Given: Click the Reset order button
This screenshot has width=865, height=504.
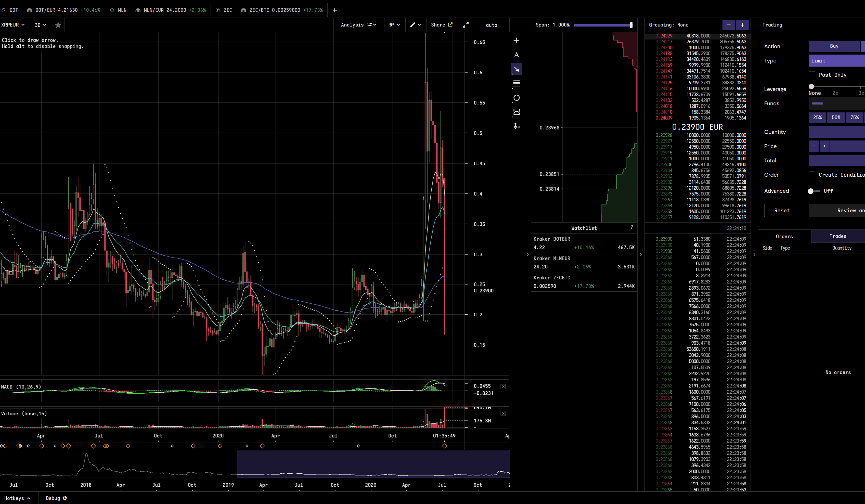Looking at the screenshot, I should pos(782,211).
